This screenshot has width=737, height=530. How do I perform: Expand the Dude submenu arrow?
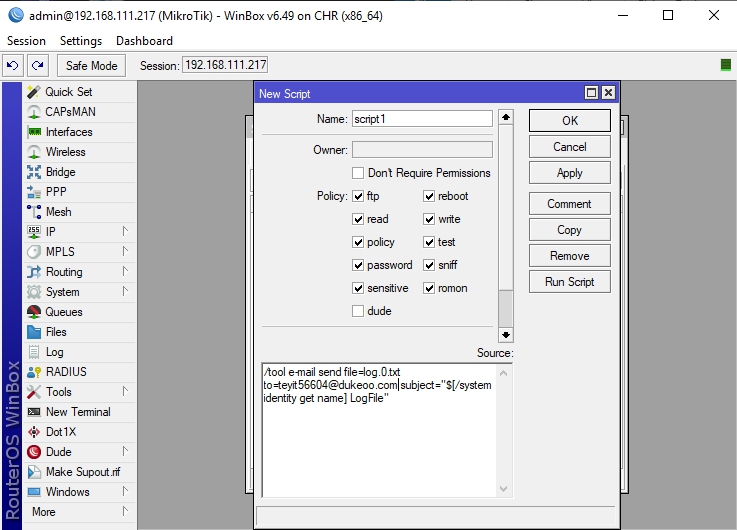click(x=125, y=451)
